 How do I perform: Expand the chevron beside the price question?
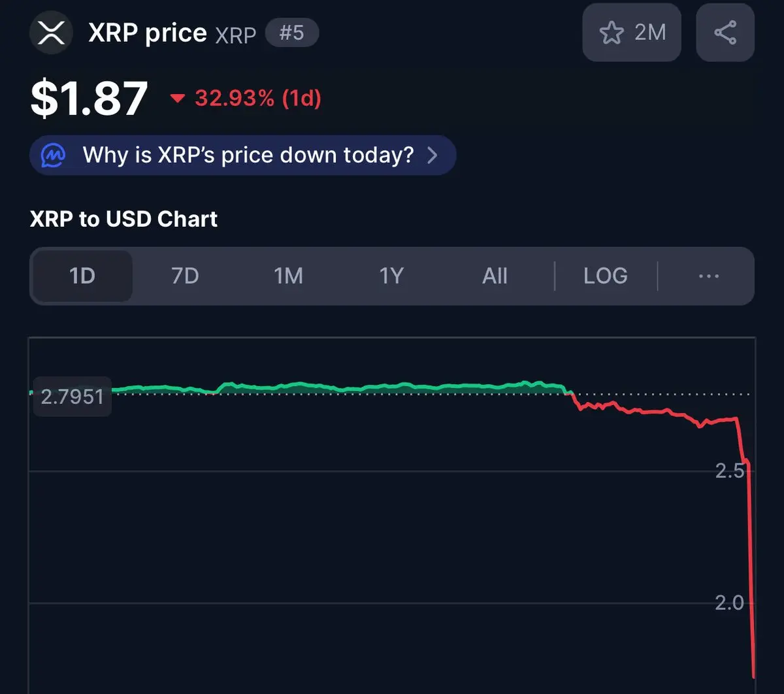pos(432,156)
